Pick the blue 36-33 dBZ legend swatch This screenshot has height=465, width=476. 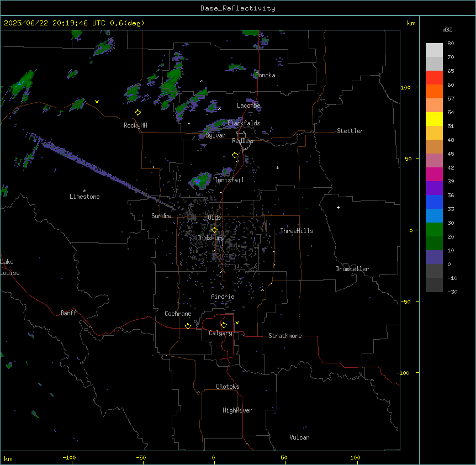tap(434, 202)
